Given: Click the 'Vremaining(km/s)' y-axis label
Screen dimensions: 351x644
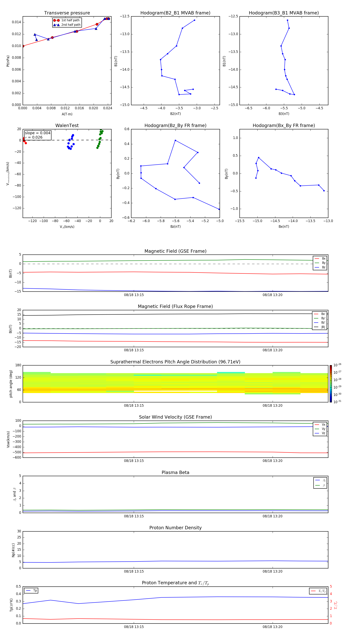Looking at the screenshot, I should tap(8, 174).
